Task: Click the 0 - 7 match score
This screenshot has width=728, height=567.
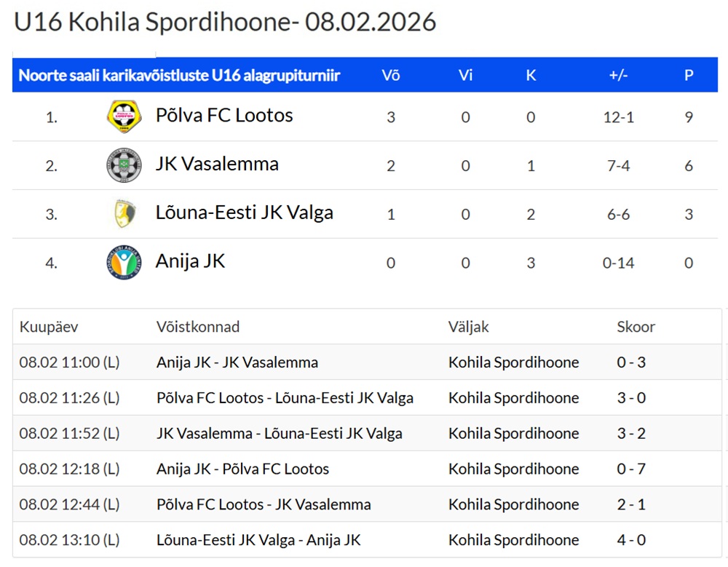Action: pos(631,469)
